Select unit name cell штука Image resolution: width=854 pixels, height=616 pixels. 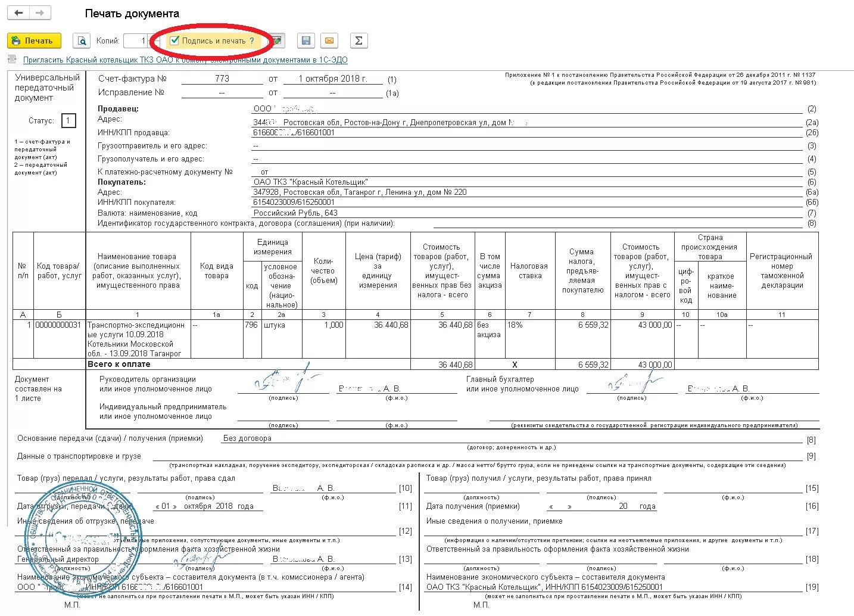coord(282,340)
